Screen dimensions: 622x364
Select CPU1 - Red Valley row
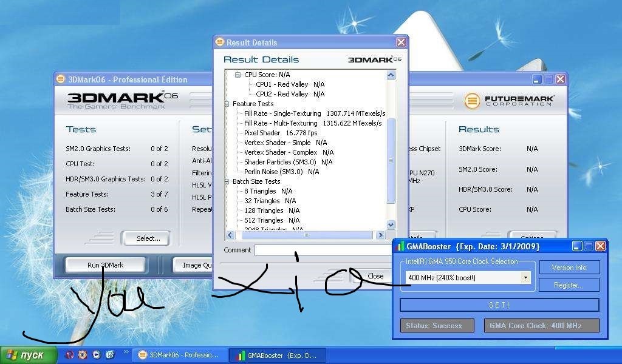click(x=290, y=84)
